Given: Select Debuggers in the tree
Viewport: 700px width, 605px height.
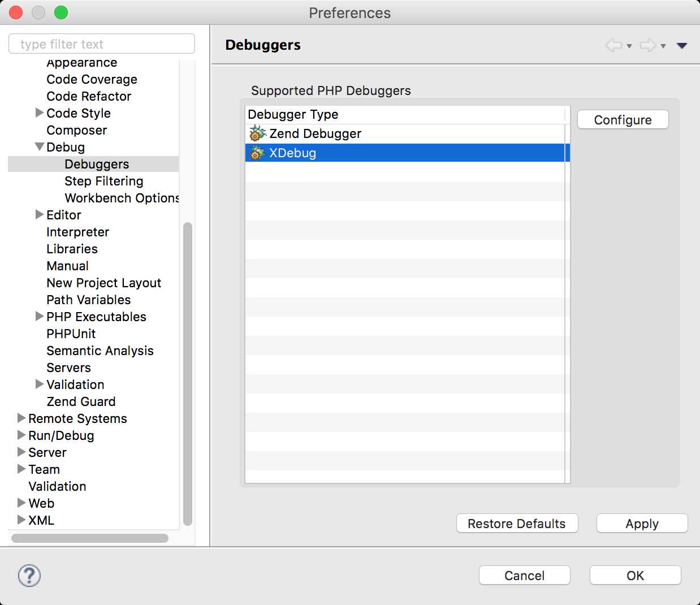Looking at the screenshot, I should tap(97, 164).
